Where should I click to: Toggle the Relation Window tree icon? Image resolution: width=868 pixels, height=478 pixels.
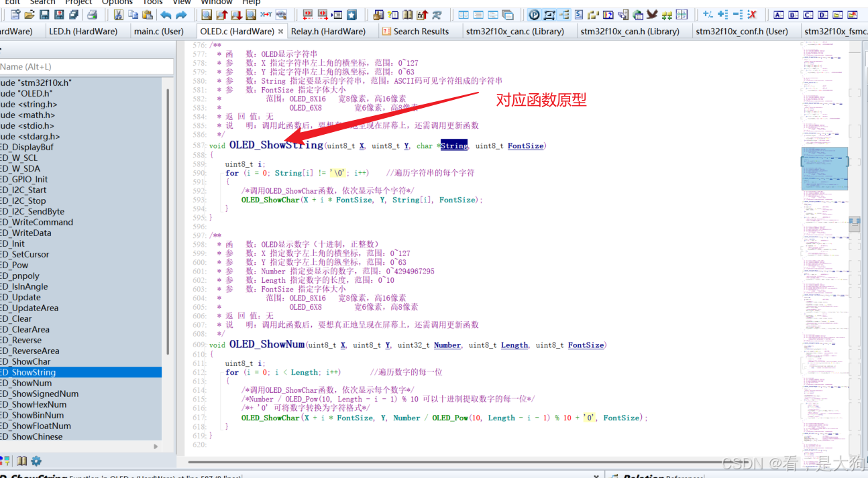563,15
